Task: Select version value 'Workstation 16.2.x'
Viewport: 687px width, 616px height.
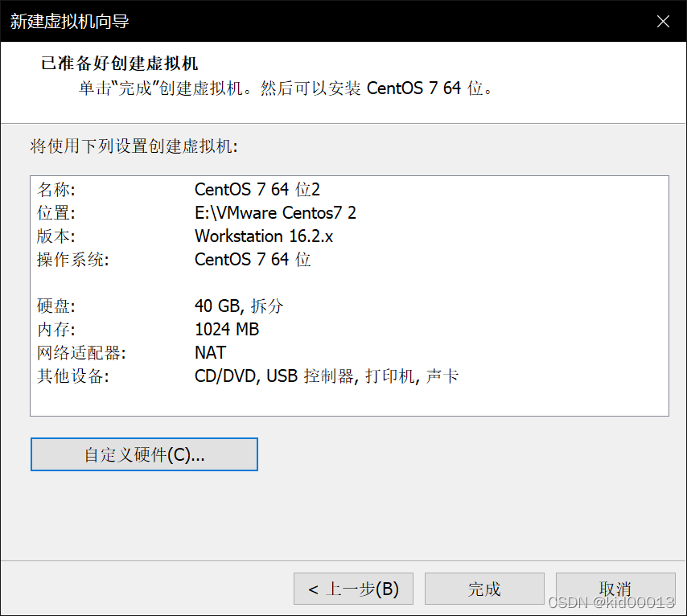Action: 264,236
